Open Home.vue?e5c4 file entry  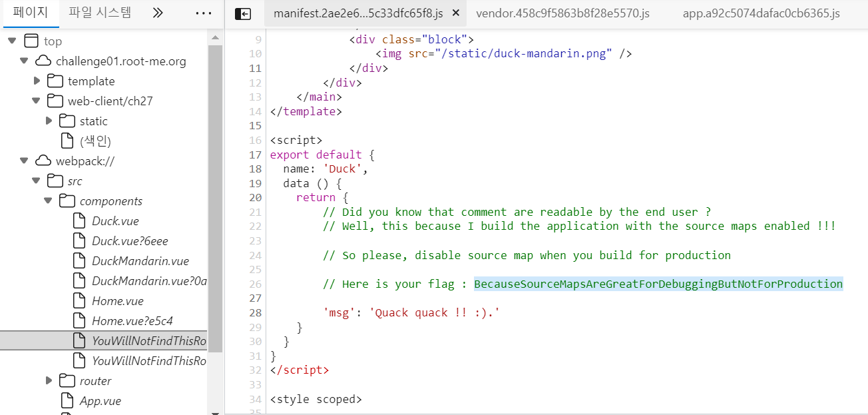coord(132,321)
